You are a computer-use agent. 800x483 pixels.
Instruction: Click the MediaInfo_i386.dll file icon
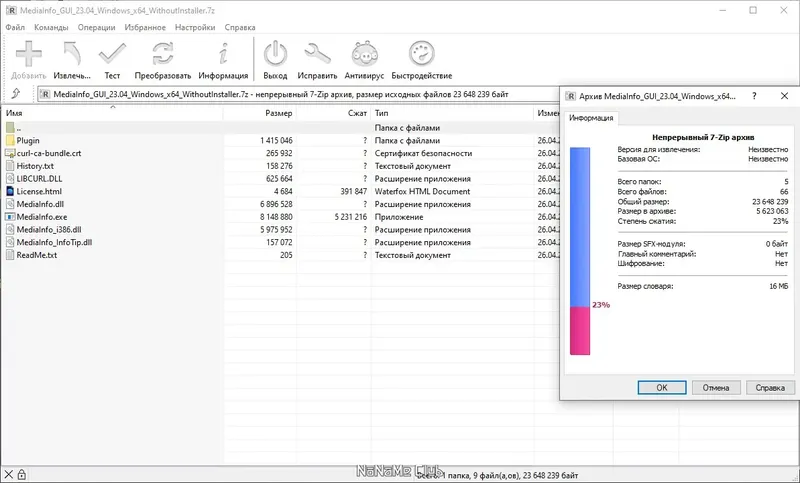pyautogui.click(x=10, y=230)
